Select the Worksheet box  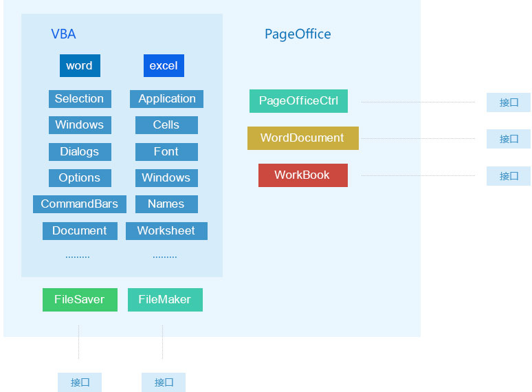(x=166, y=231)
